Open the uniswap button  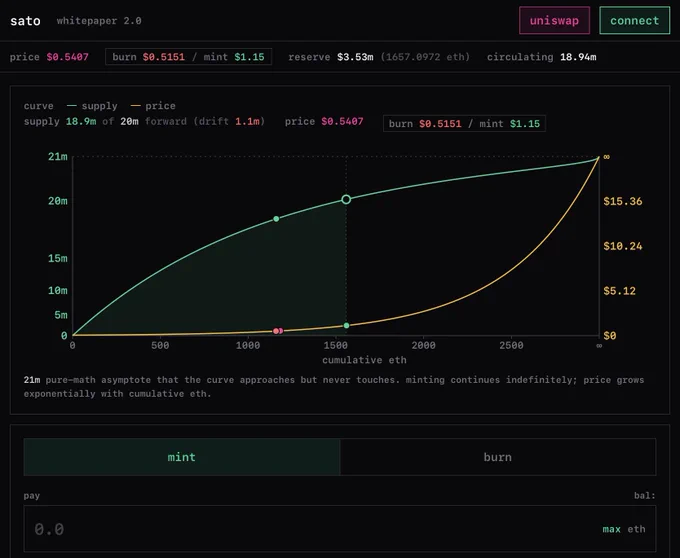point(554,20)
